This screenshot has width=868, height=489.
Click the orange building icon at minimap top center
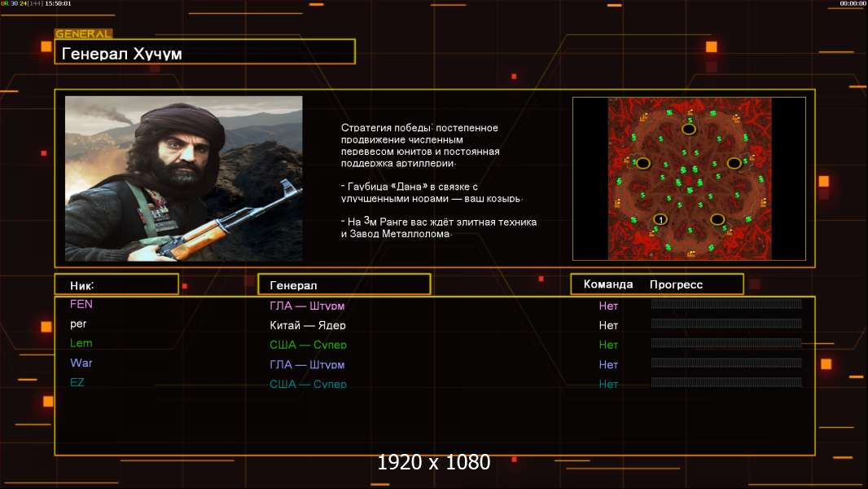tap(690, 111)
